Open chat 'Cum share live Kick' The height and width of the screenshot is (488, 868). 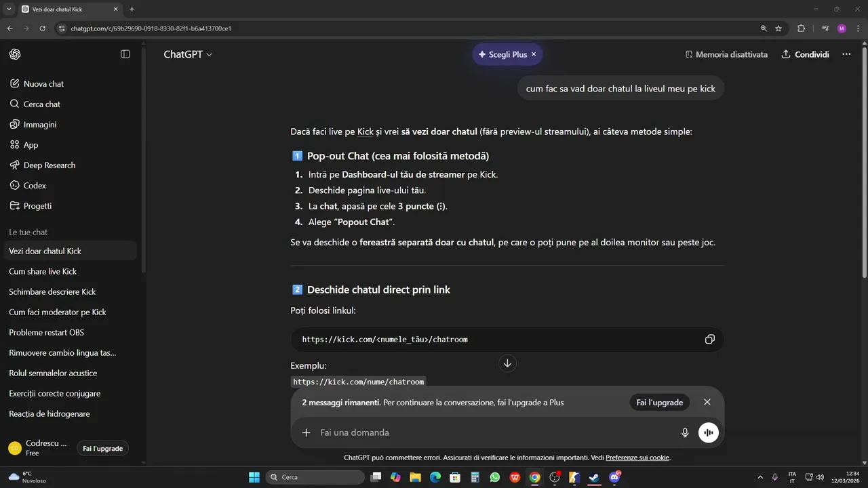point(71,271)
